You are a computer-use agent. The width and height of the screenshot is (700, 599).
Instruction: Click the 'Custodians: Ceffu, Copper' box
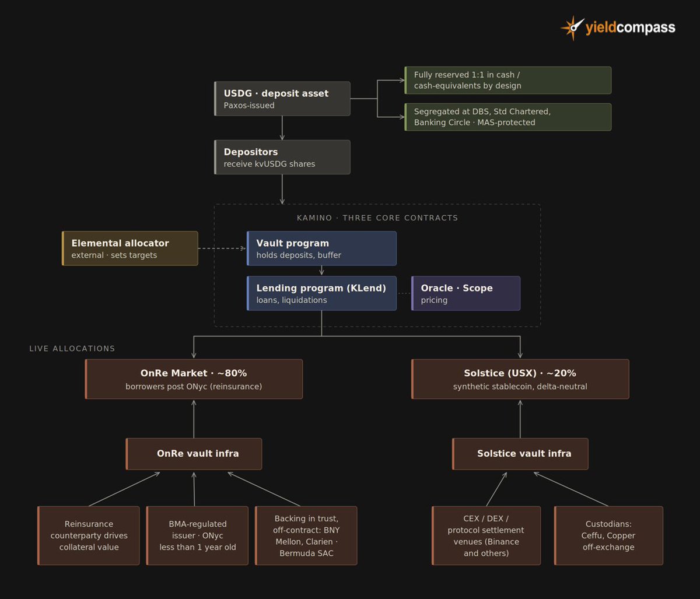[x=608, y=535]
